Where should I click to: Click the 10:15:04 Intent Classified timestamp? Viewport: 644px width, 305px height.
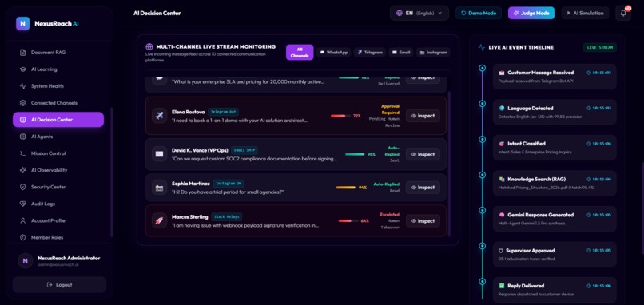pyautogui.click(x=598, y=144)
